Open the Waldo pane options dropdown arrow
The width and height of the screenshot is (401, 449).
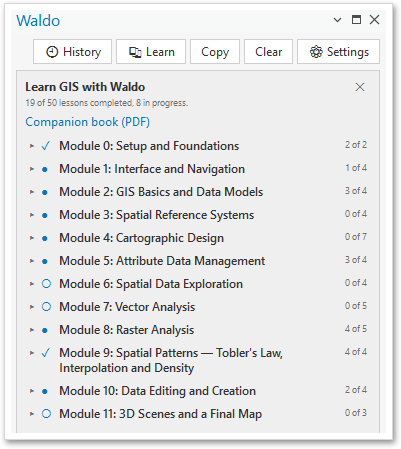point(337,20)
